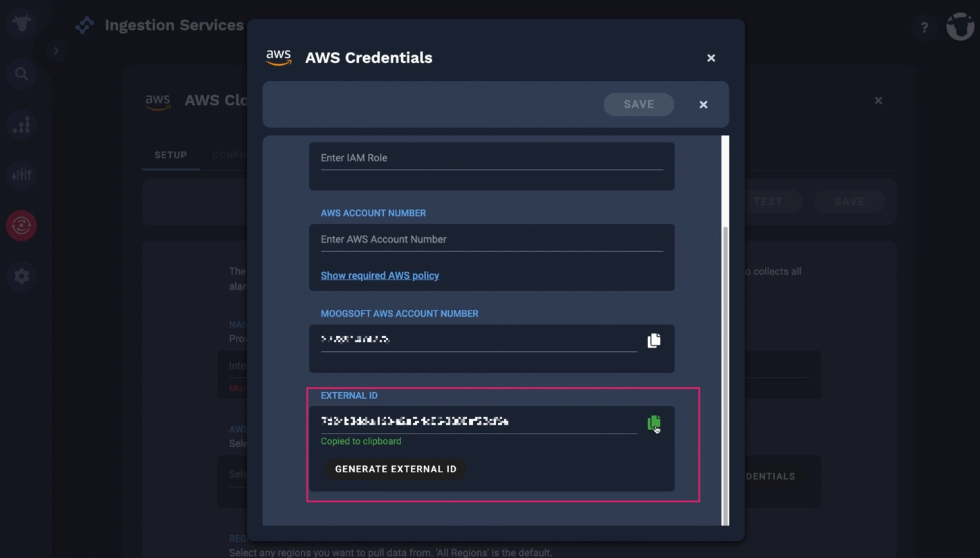
Task: Close the background AWS CloudWatch panel
Action: 878,101
